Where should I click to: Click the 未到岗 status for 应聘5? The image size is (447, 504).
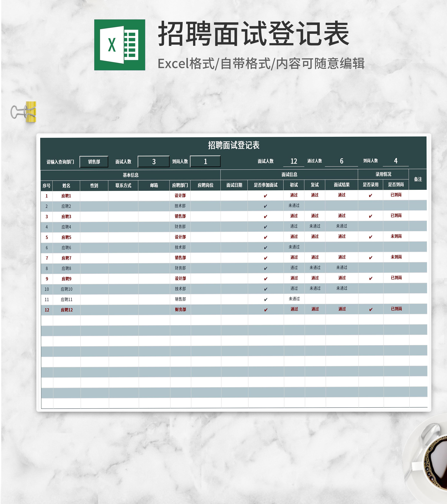(x=396, y=236)
